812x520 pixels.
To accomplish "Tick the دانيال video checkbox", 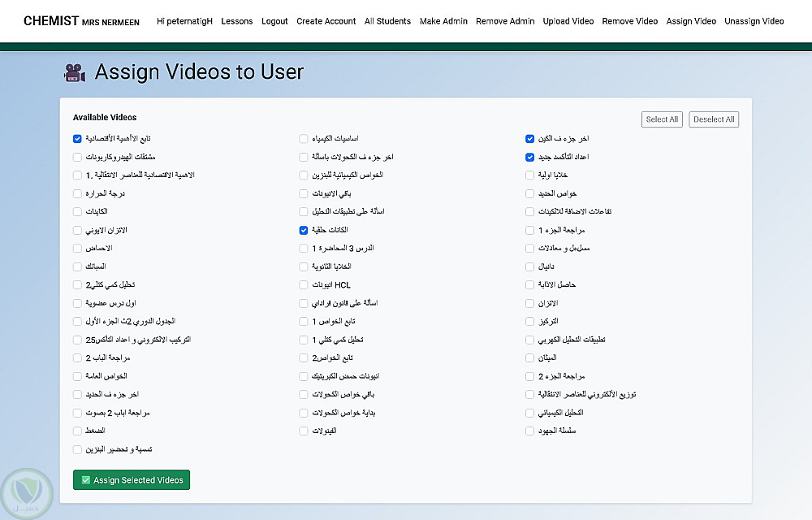I will pos(529,266).
